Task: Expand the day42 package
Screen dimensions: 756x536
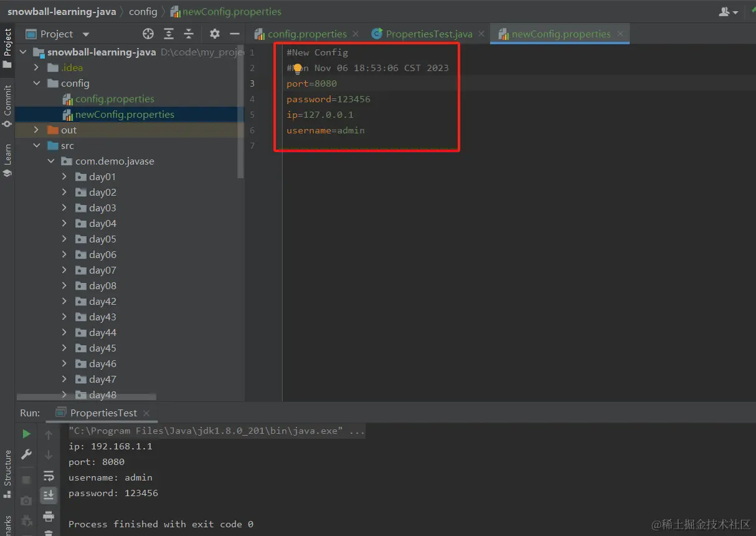Action: pos(65,301)
